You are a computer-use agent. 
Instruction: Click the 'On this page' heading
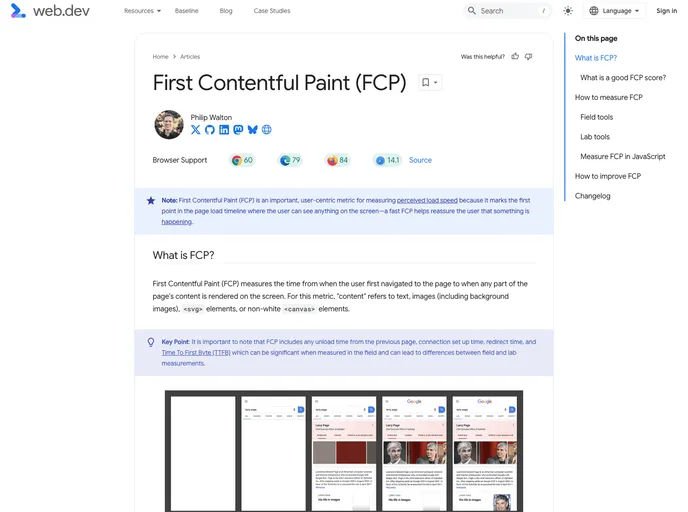(596, 38)
